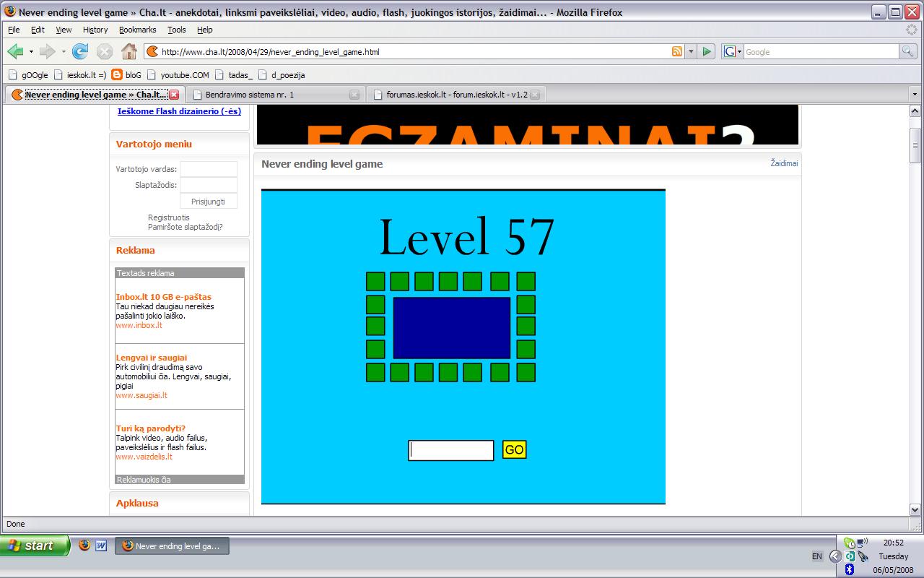The width and height of the screenshot is (924, 578).
Task: Switch to Bendravimo sistema nr. 1 tab
Action: tap(274, 95)
